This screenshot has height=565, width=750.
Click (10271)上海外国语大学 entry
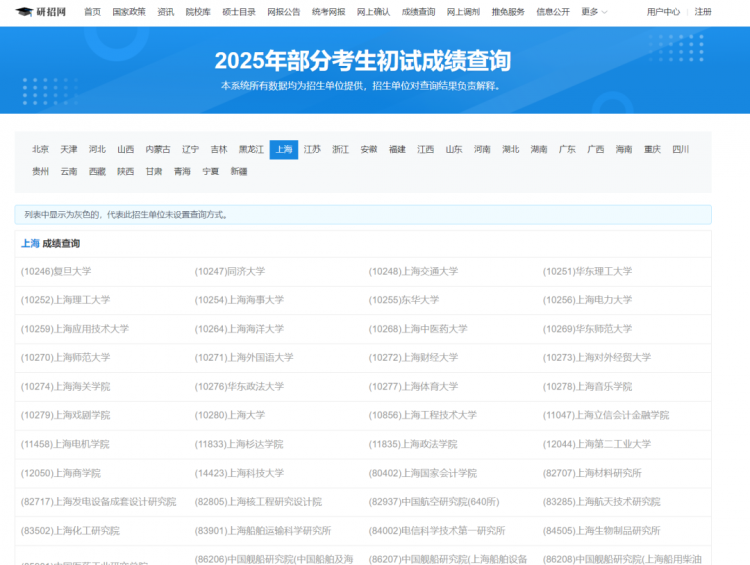point(244,357)
